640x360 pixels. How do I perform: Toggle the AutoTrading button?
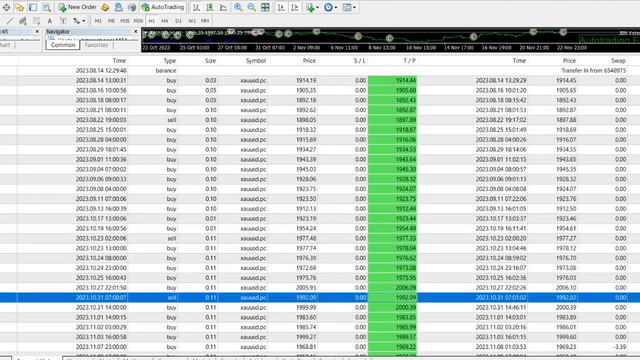(162, 7)
